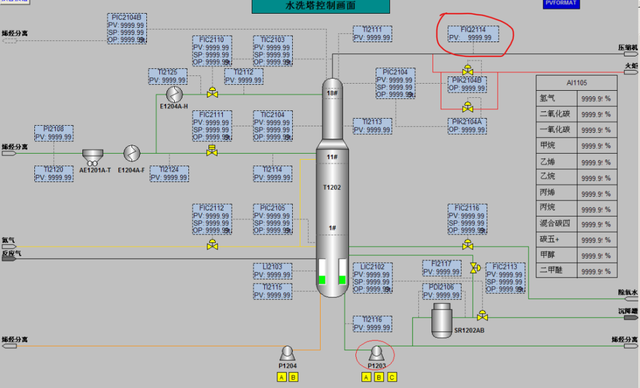Viewport: 640px width, 388px height.
Task: Click the control valve below FIC2110
Action: coord(212,93)
